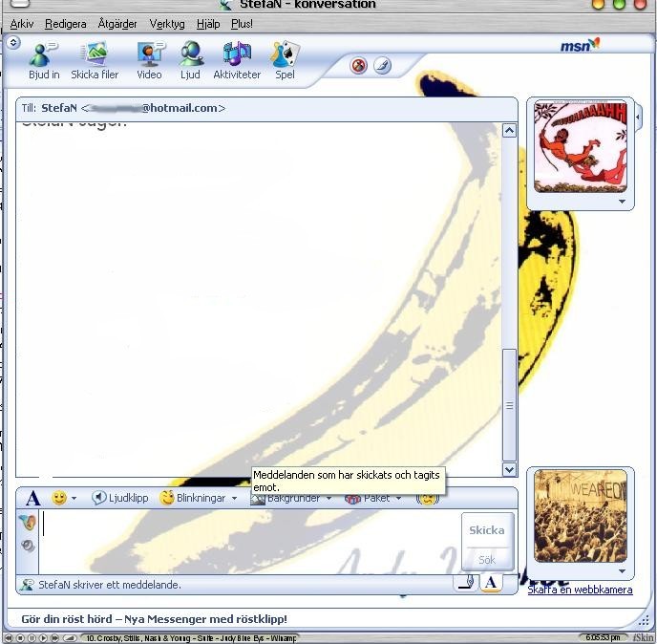The height and width of the screenshot is (644, 657).
Task: Click the red block contact icon
Action: tap(359, 66)
